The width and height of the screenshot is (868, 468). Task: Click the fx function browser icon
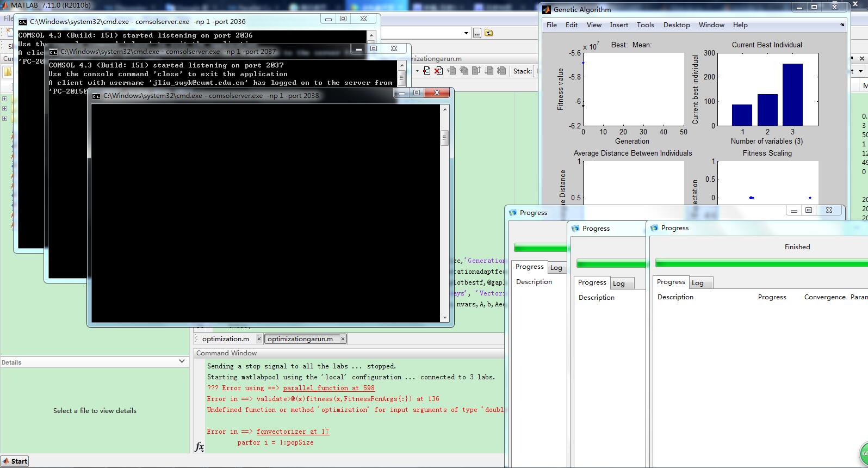tap(199, 447)
